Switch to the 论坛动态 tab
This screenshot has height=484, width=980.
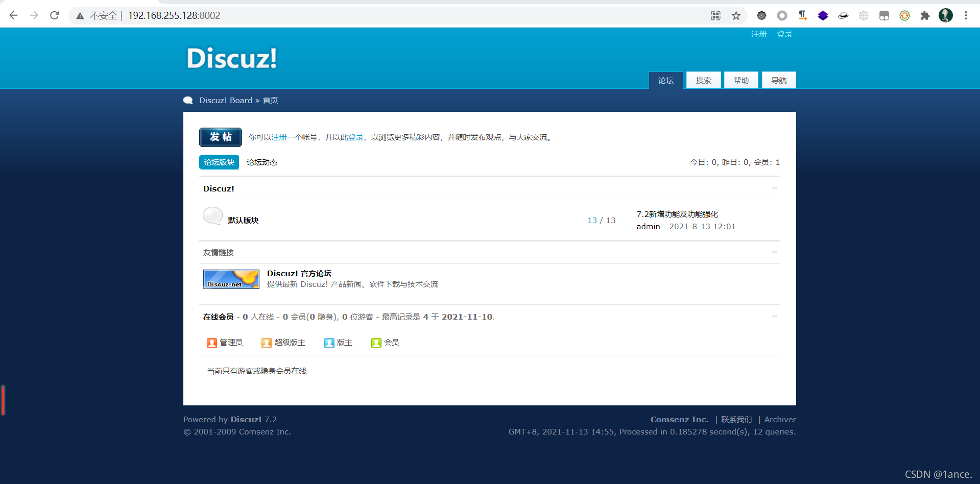261,162
